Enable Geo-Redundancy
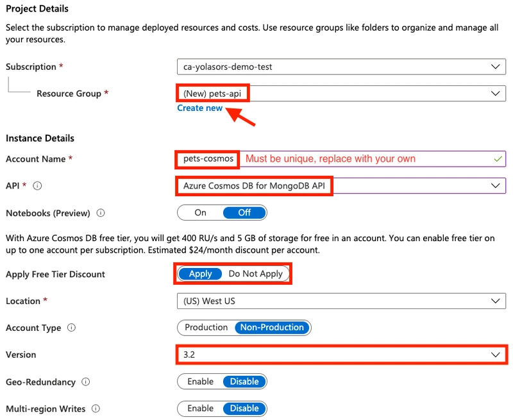 [x=200, y=382]
